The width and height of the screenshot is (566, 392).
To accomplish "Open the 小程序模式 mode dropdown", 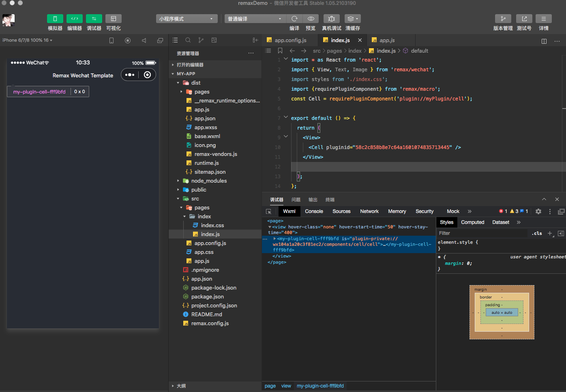I will (187, 18).
